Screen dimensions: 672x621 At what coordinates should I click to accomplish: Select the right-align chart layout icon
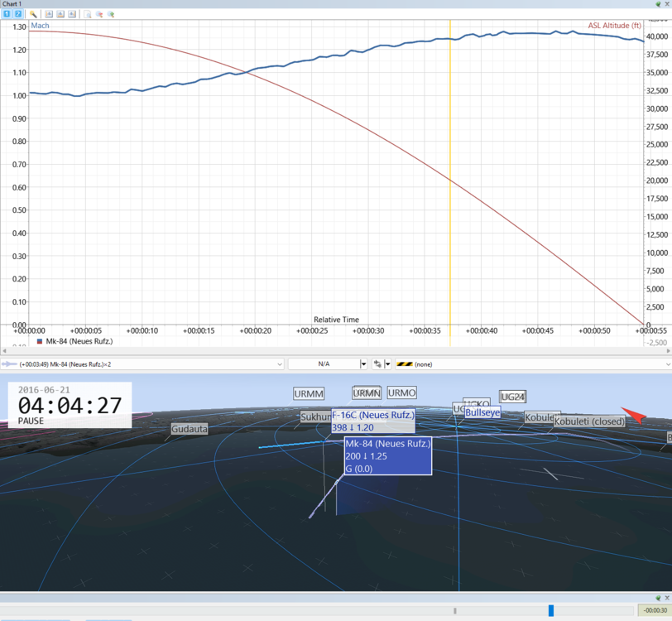click(72, 14)
